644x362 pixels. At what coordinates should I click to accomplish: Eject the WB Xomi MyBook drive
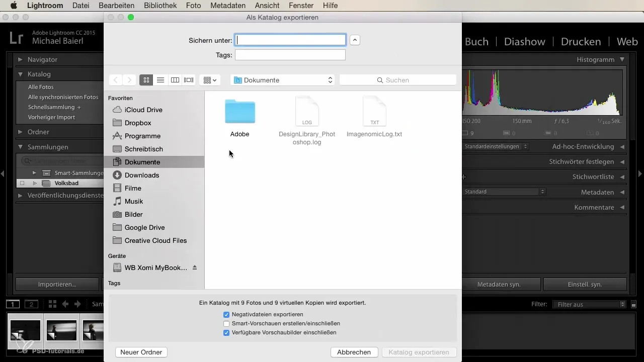coord(195,267)
